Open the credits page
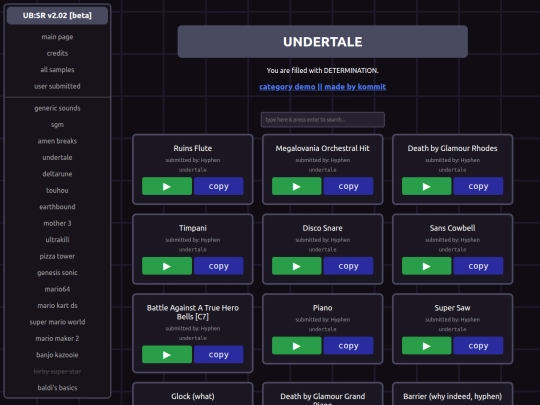Screen dimensions: 540x405 click(x=57, y=53)
